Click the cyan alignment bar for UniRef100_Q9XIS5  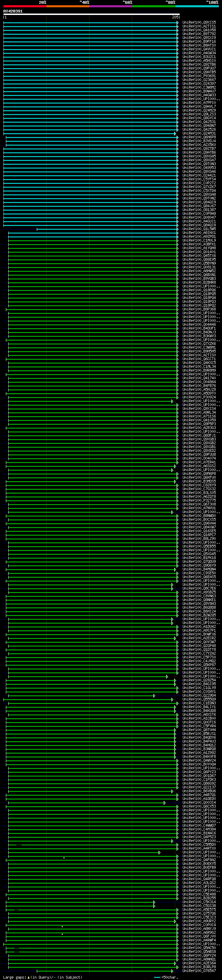91,23
